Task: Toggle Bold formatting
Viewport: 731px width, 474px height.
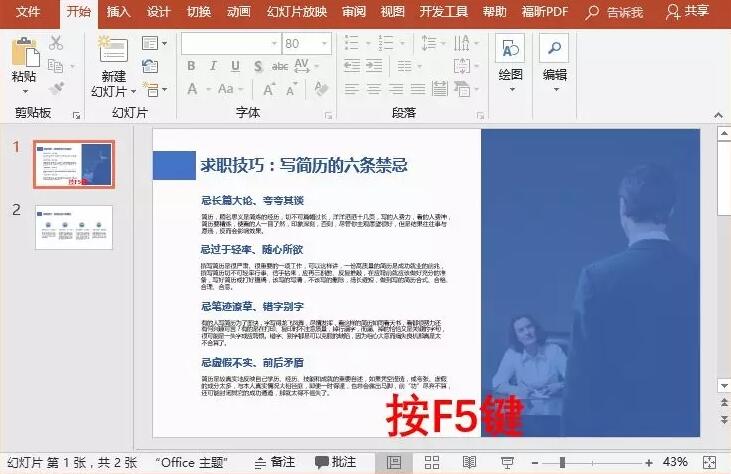Action: pyautogui.click(x=191, y=66)
